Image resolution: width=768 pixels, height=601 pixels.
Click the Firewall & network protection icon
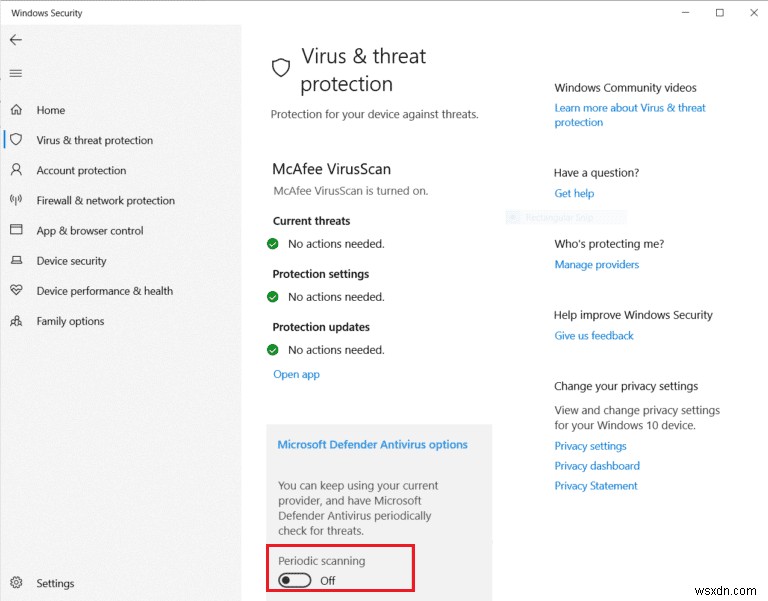click(16, 200)
